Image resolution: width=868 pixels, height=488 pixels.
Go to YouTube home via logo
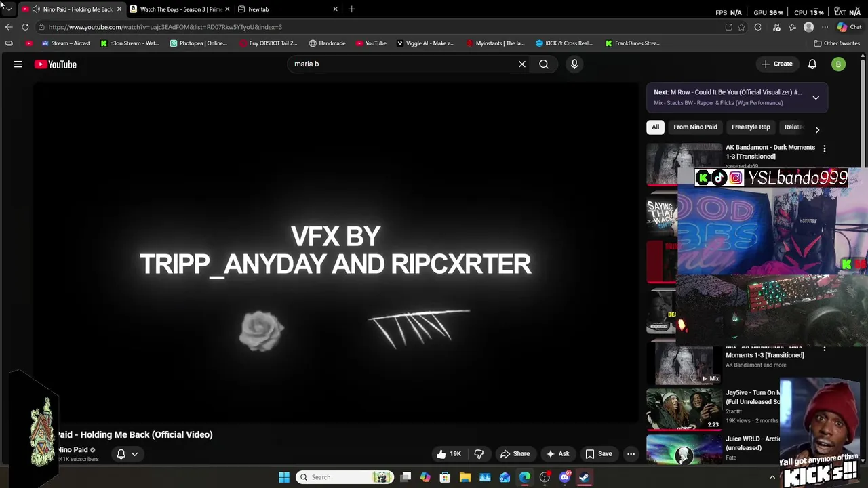tap(56, 64)
